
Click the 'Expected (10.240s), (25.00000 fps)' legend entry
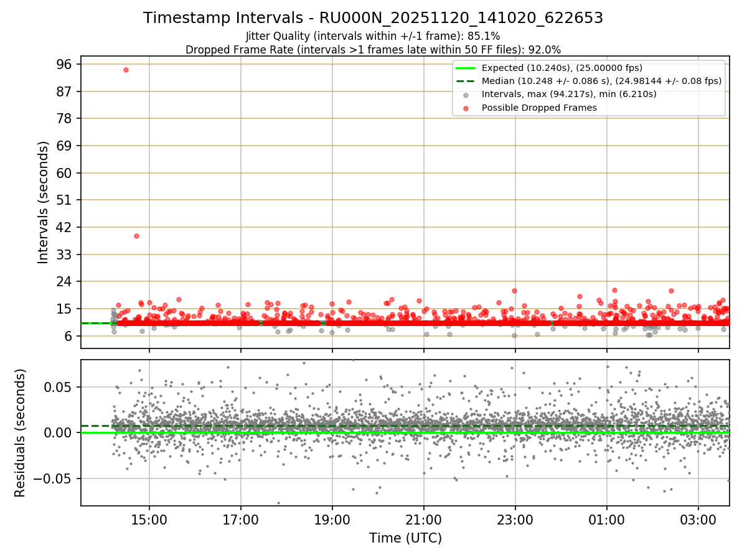click(562, 68)
